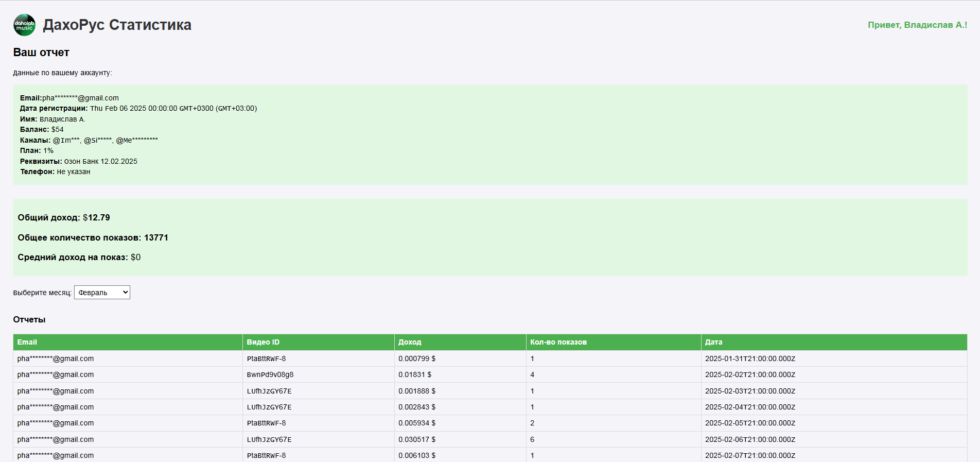Click date 2025-02-03T21:00:00.000Z
Screen dimensions: 980x462
[x=750, y=391]
